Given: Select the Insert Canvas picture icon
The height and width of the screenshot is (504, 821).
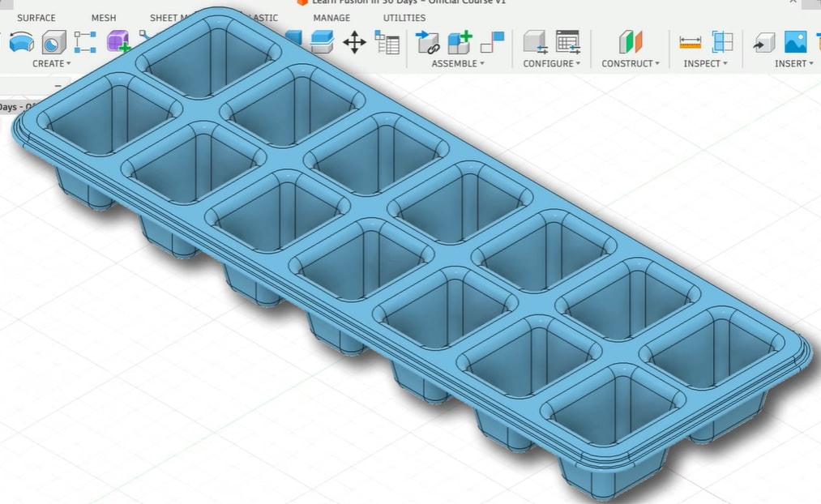Looking at the screenshot, I should (795, 42).
